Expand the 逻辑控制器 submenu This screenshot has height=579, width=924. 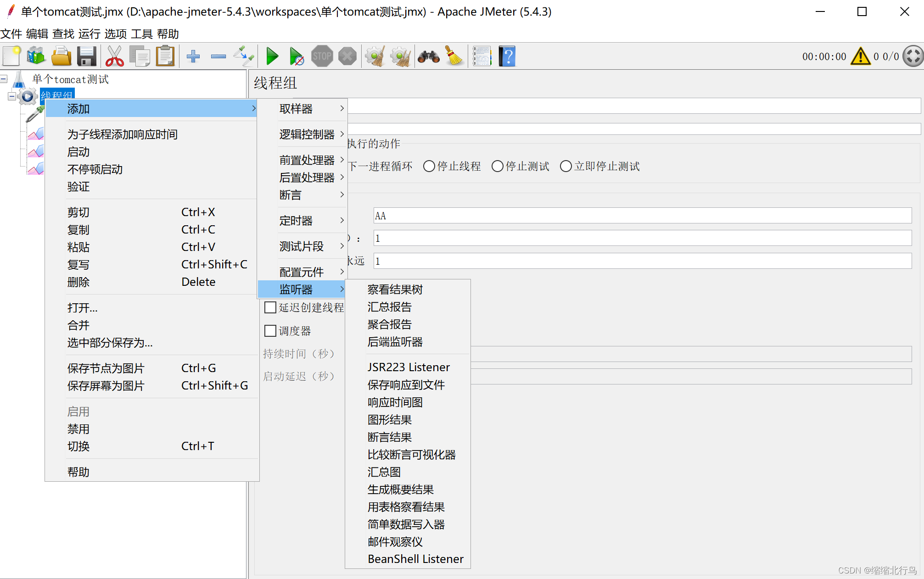point(303,134)
